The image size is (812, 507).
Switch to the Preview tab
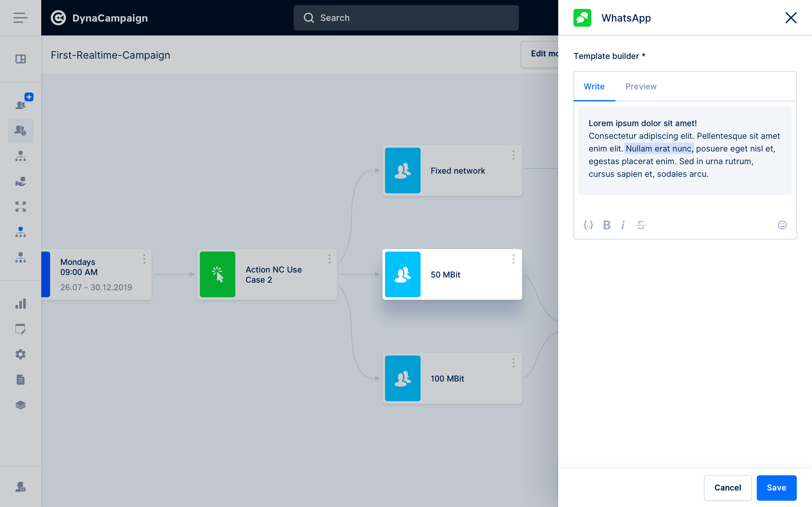click(x=641, y=87)
